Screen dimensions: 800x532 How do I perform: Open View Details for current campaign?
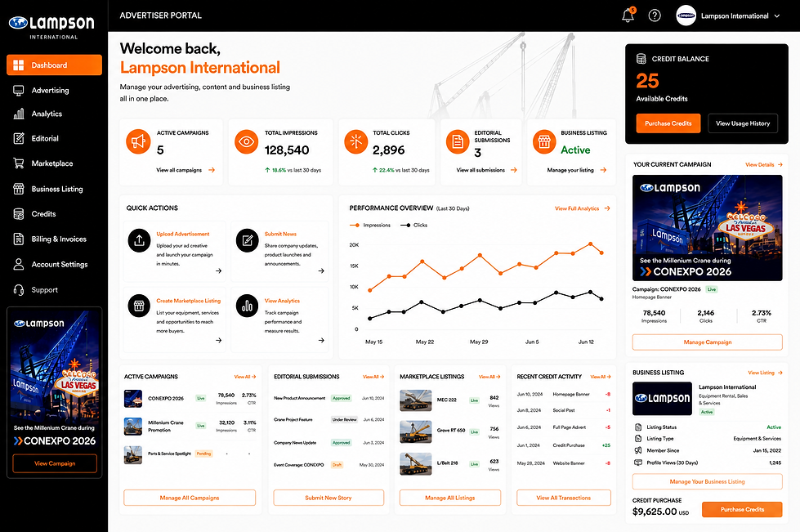pos(764,165)
